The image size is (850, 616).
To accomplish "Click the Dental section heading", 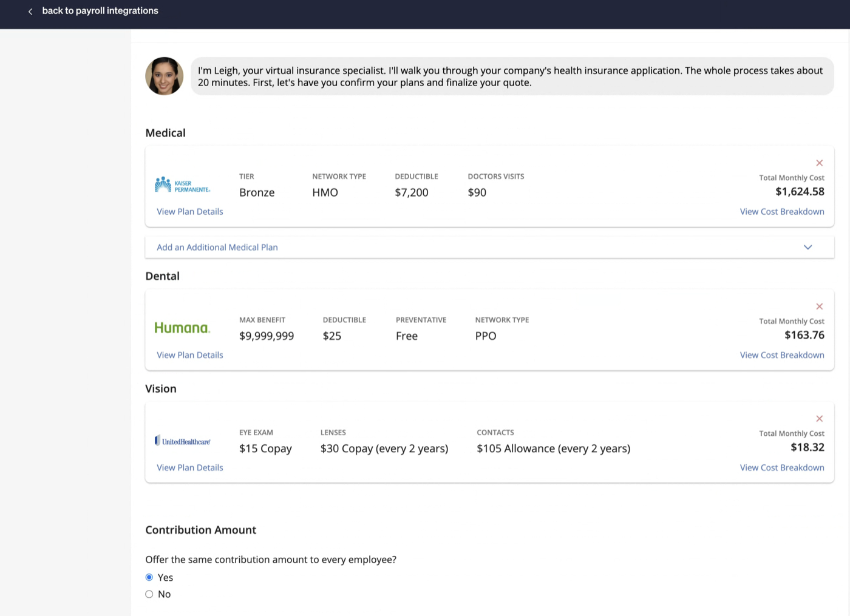I will point(162,276).
